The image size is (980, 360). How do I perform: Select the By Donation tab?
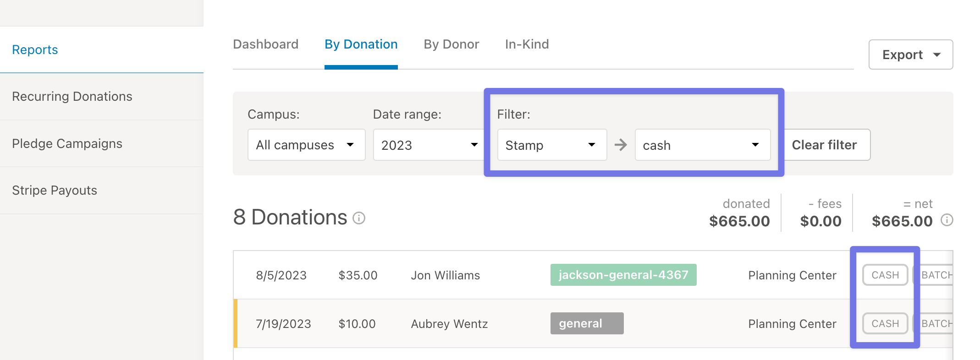click(361, 44)
